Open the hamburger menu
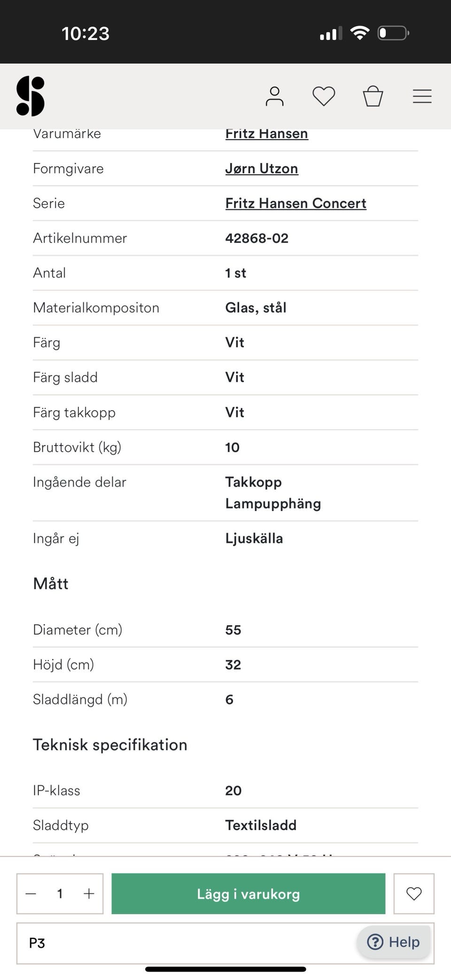Screen dimensions: 451x980 click(422, 96)
